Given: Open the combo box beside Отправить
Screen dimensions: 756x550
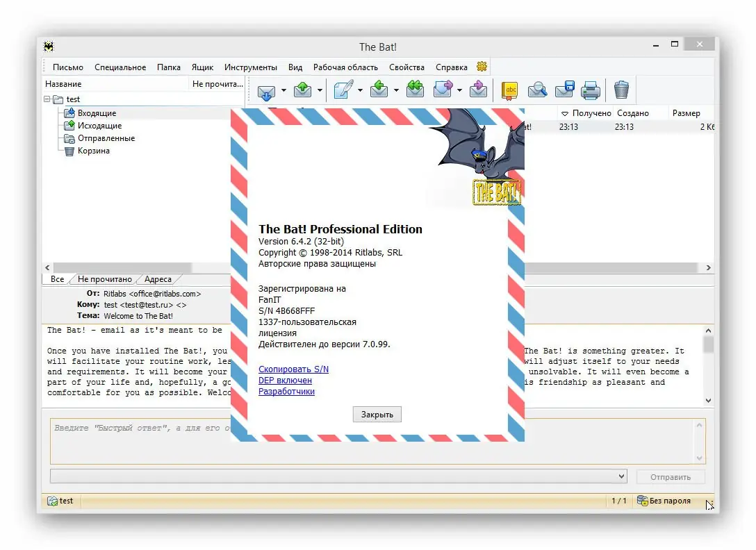Looking at the screenshot, I should (621, 476).
